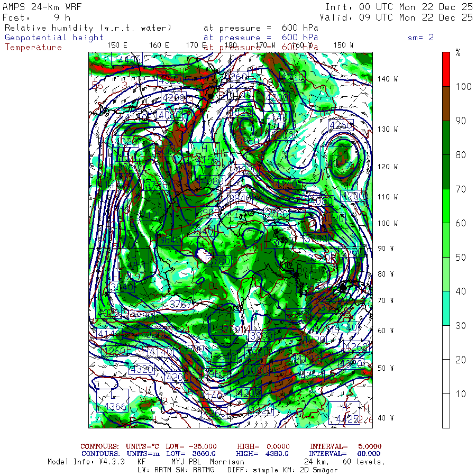The width and height of the screenshot is (476, 476).
Task: Click the '10' color scale tick label
Action: point(461,394)
